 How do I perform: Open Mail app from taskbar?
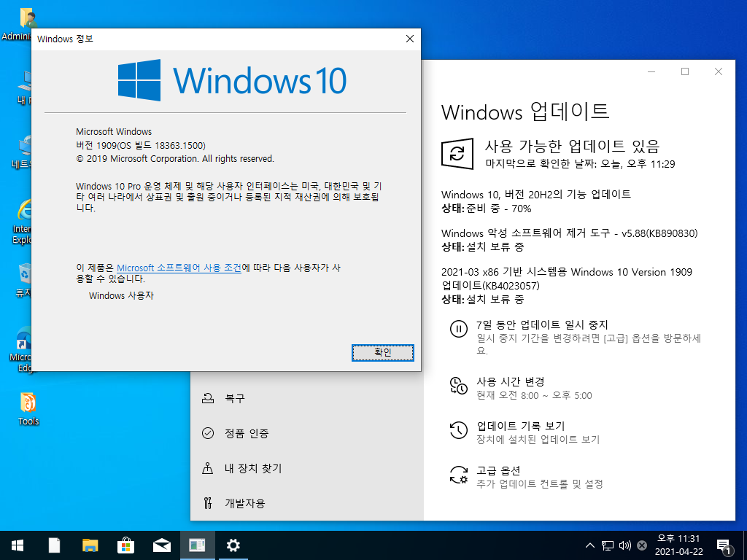pos(161,545)
